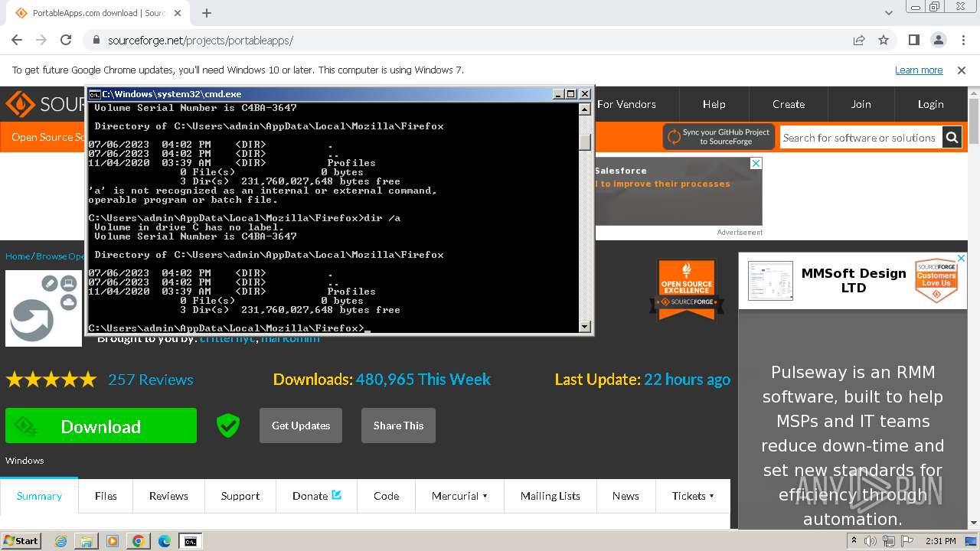Open the For Vendors menu item
The width and height of the screenshot is (980, 551).
click(626, 104)
